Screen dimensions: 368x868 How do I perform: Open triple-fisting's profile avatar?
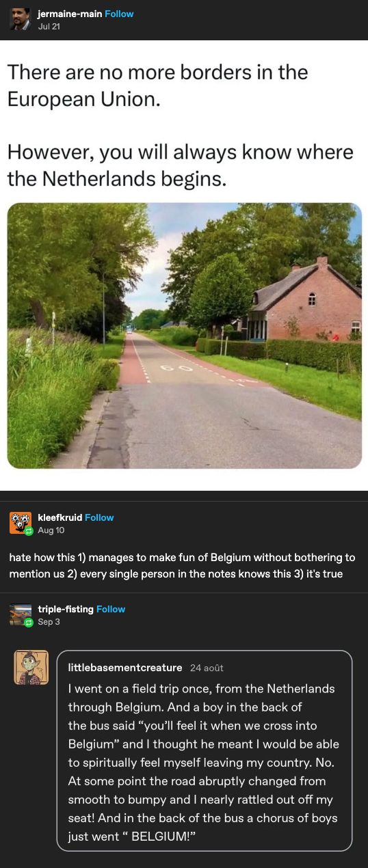point(21,614)
